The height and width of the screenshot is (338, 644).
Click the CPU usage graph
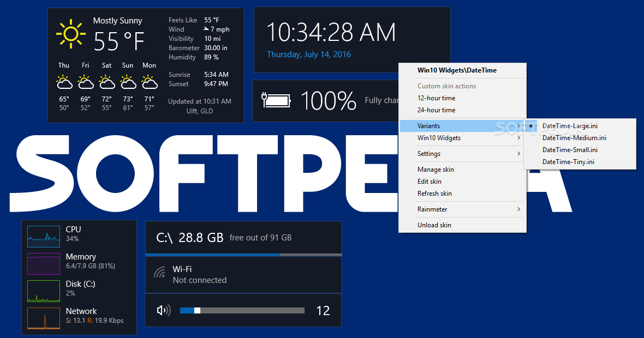pyautogui.click(x=44, y=237)
